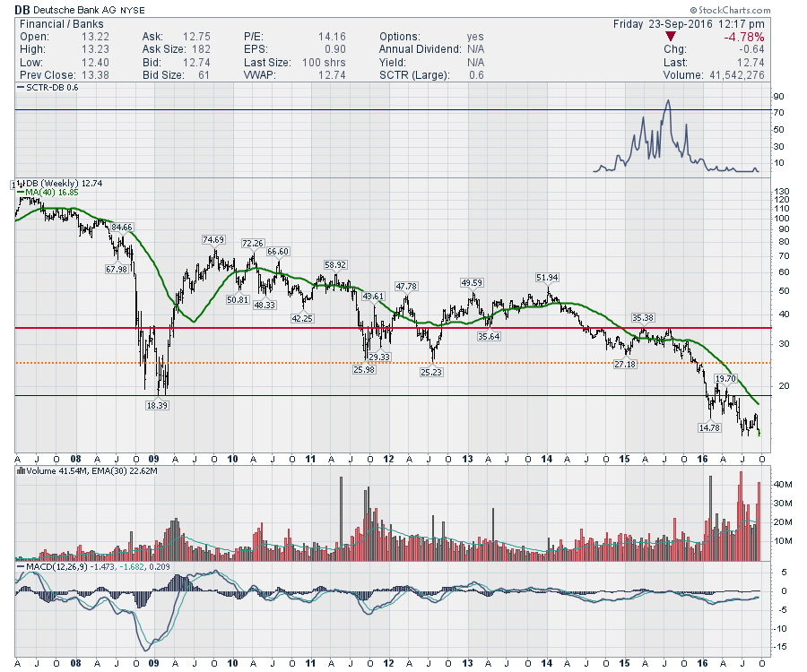Click the 'Friday 23-Sep-2016' date text

[x=663, y=24]
